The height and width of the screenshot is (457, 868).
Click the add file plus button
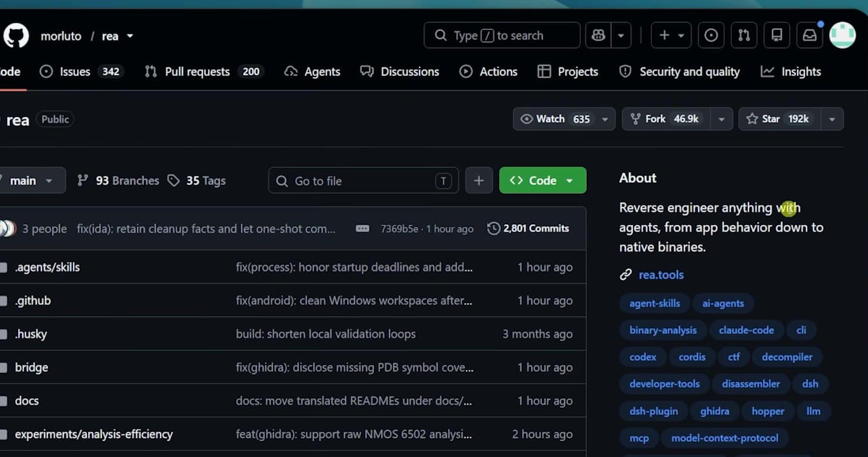(479, 180)
